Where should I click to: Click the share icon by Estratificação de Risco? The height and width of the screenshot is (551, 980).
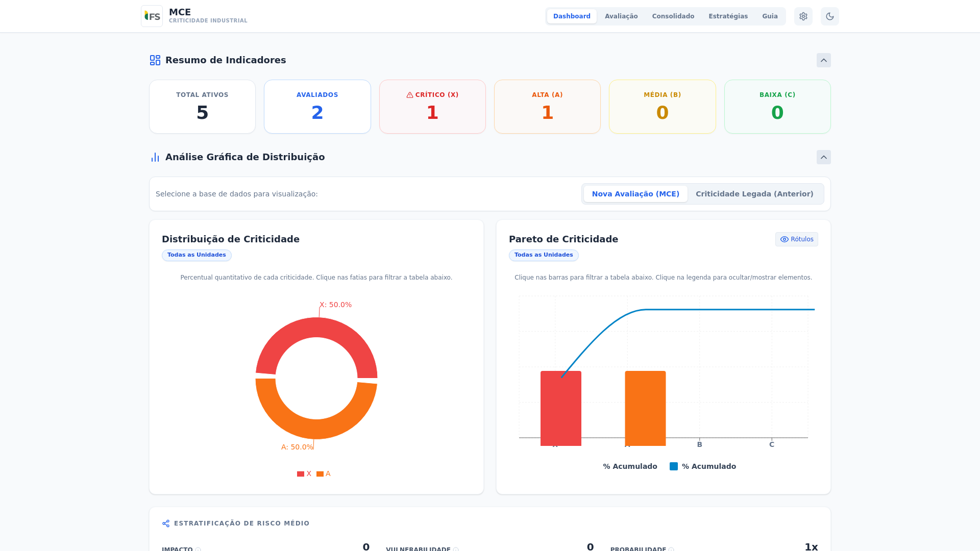[x=166, y=523]
